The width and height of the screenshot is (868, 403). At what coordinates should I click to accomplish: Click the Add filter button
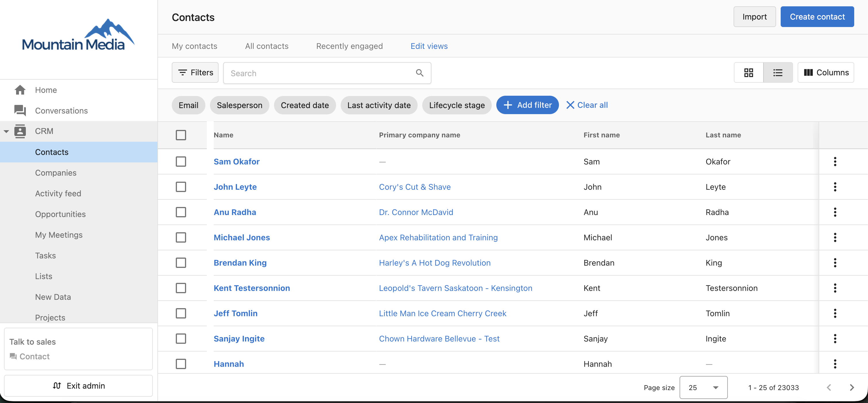pyautogui.click(x=527, y=105)
